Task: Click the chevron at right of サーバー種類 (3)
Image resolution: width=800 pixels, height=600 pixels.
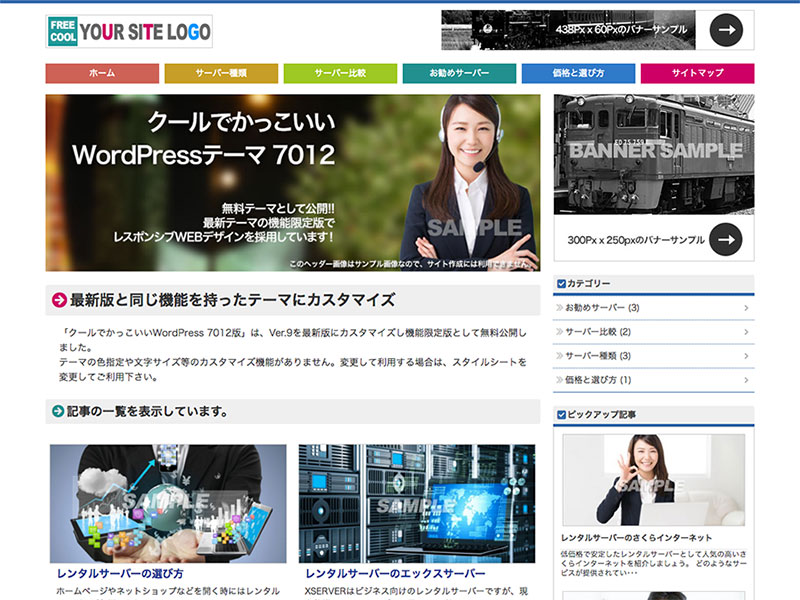Action: pyautogui.click(x=746, y=356)
